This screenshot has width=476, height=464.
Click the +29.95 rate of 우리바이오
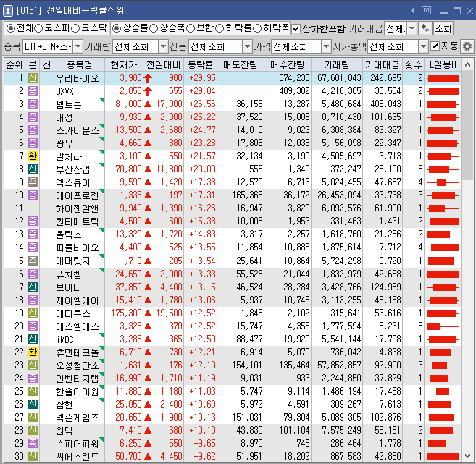202,78
